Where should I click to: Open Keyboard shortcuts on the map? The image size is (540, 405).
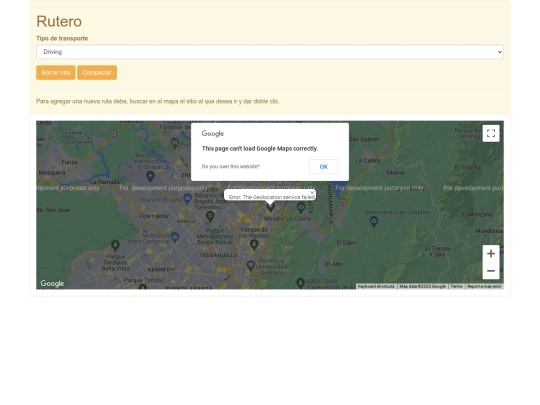(x=376, y=287)
